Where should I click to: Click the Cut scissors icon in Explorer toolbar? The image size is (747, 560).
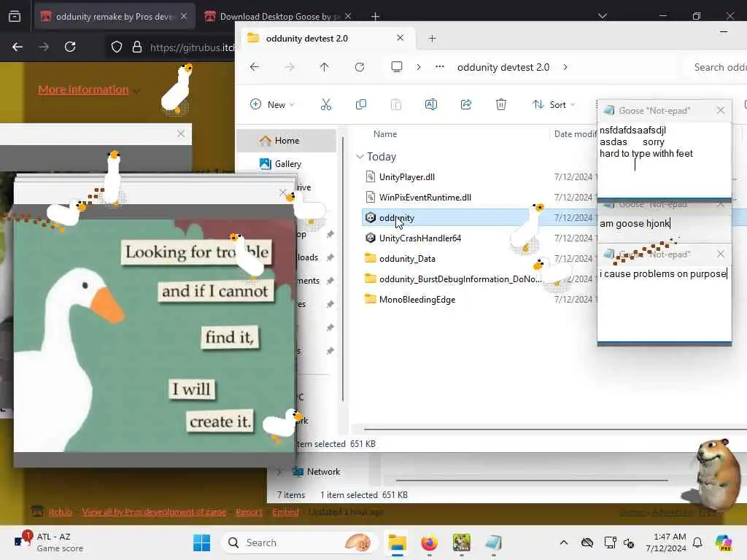pyautogui.click(x=326, y=105)
